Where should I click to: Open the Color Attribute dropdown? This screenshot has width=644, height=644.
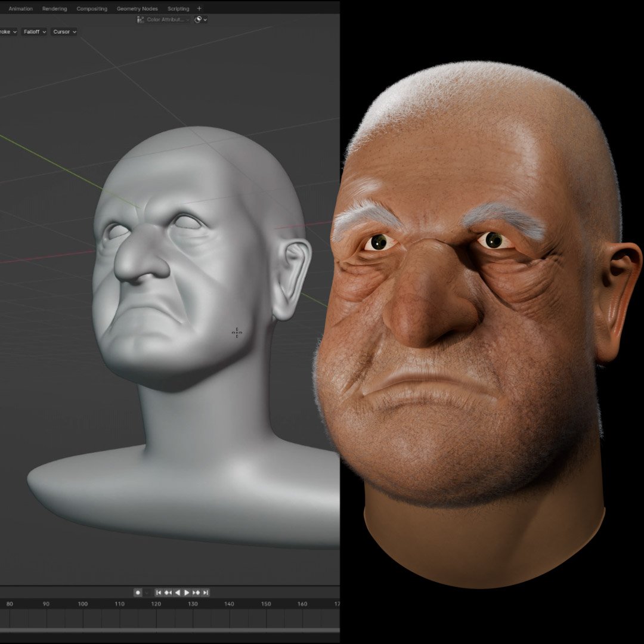(x=163, y=19)
